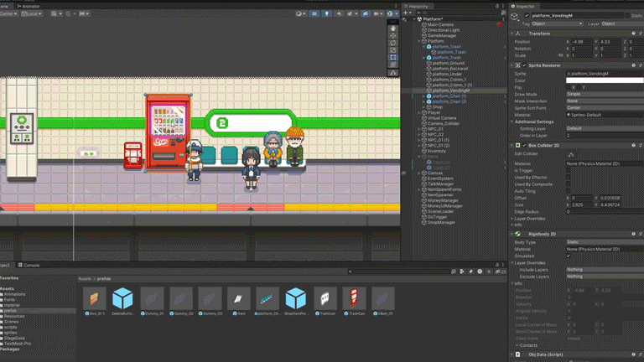Select platform_Ground in the Hierarchy
Image resolution: width=644 pixels, height=362 pixels.
[x=448, y=63]
